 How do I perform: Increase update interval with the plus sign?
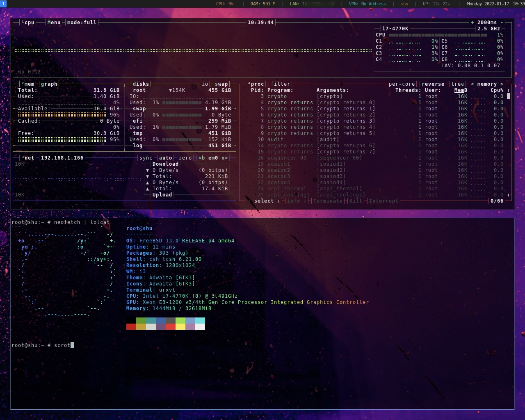click(472, 23)
